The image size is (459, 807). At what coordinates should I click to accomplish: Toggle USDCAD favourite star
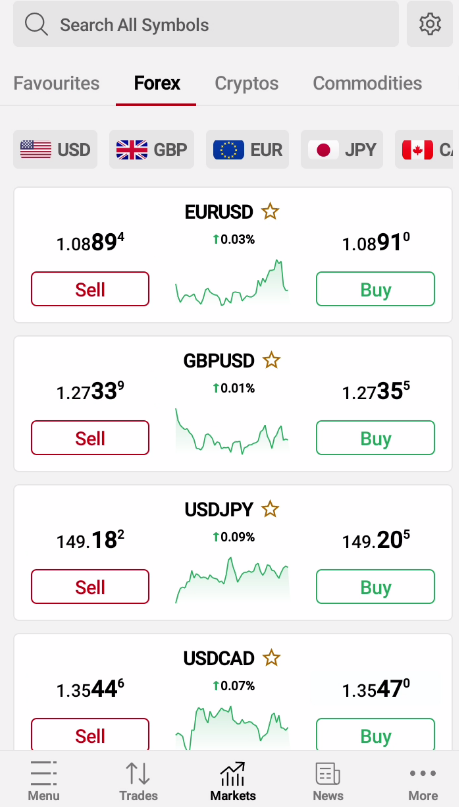tap(271, 658)
